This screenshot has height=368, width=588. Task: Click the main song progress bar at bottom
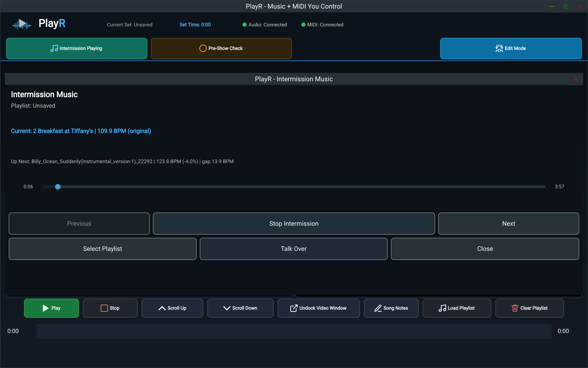tap(294, 331)
